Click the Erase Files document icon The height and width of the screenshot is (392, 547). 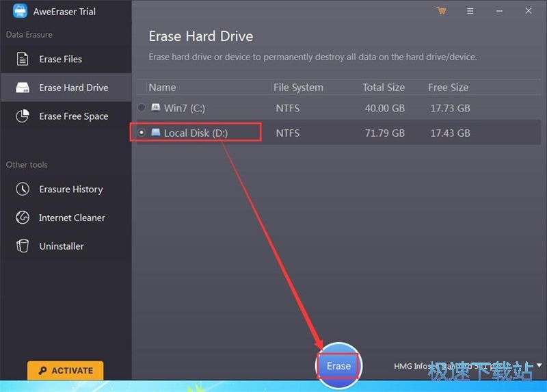23,59
